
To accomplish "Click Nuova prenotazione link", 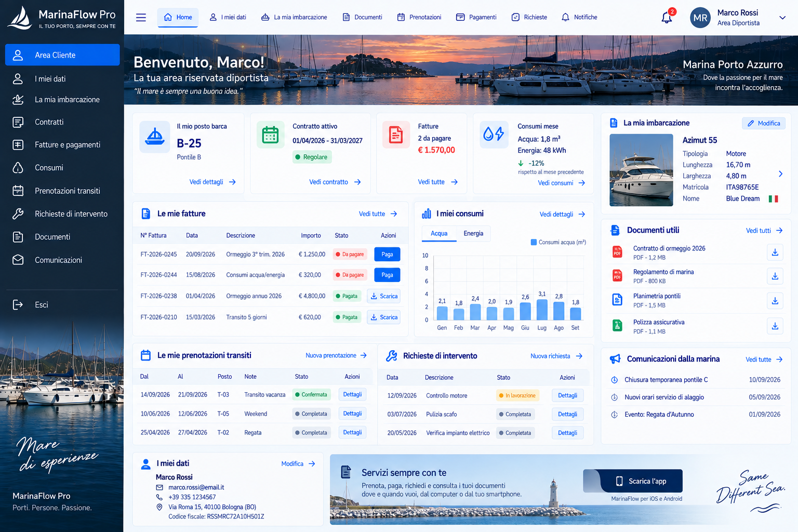I will pos(336,355).
